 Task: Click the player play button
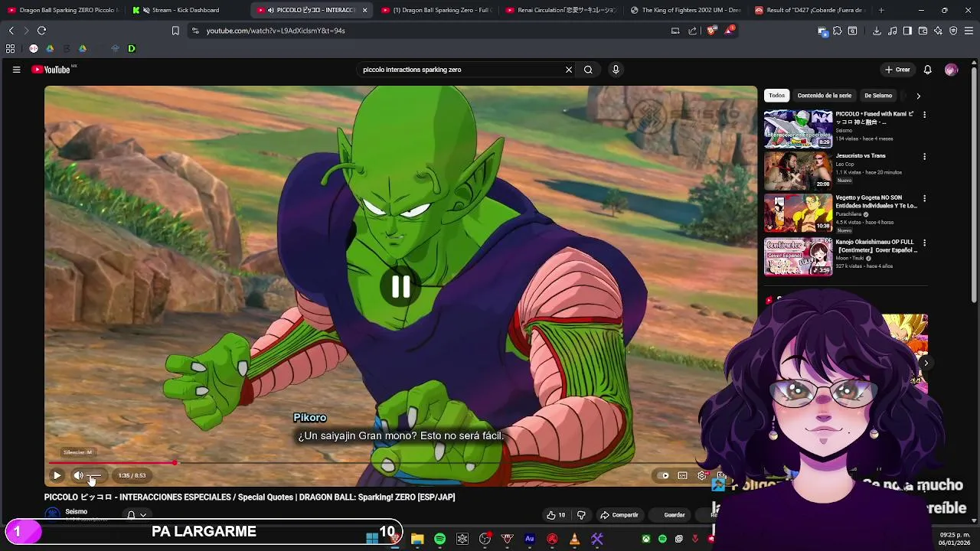(57, 475)
